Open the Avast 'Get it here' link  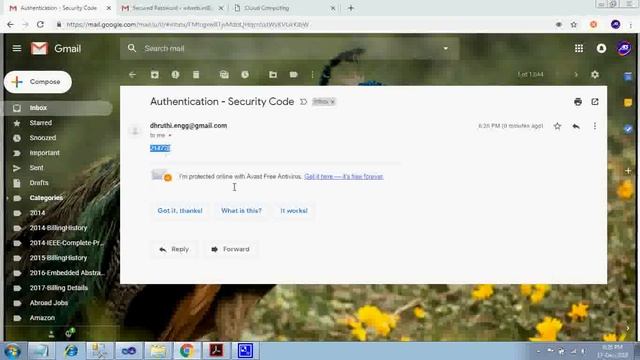pyautogui.click(x=344, y=177)
